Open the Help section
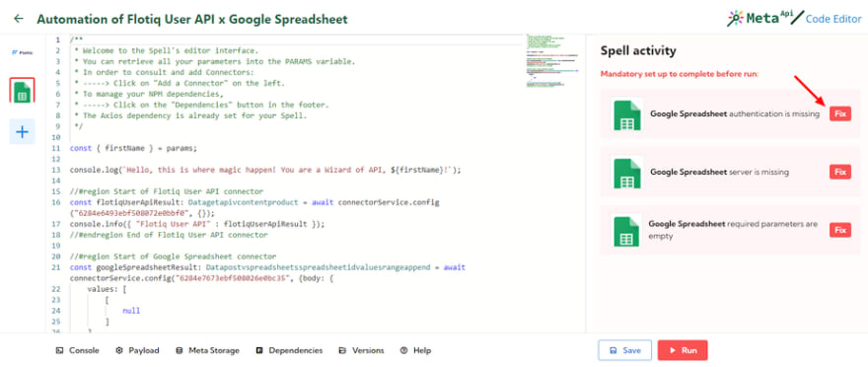This screenshot has width=868, height=367. pos(415,350)
